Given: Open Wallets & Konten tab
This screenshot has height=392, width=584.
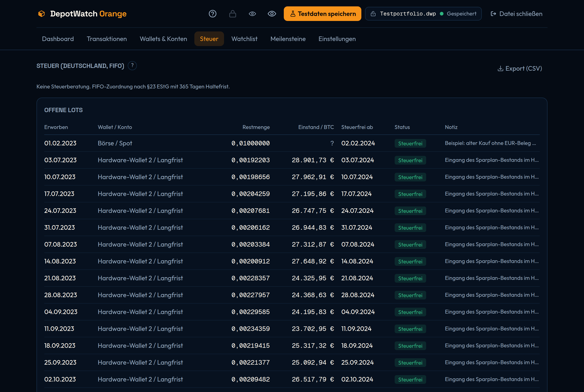Looking at the screenshot, I should pos(163,39).
